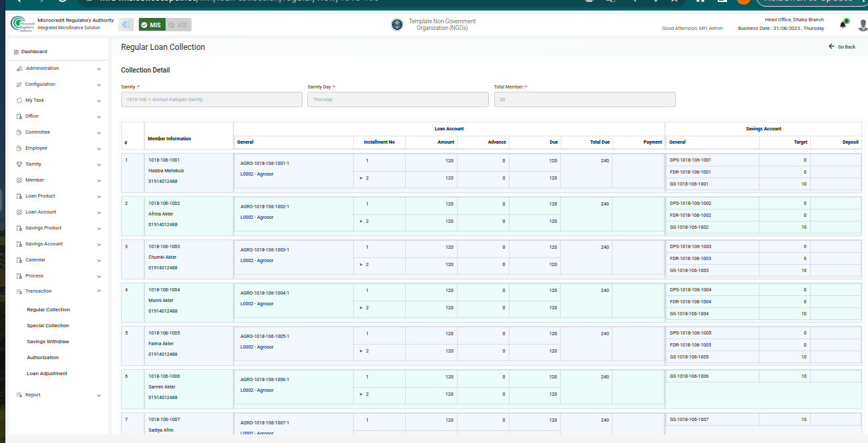
Task: Click the NGO emblem icon in header
Action: (397, 25)
